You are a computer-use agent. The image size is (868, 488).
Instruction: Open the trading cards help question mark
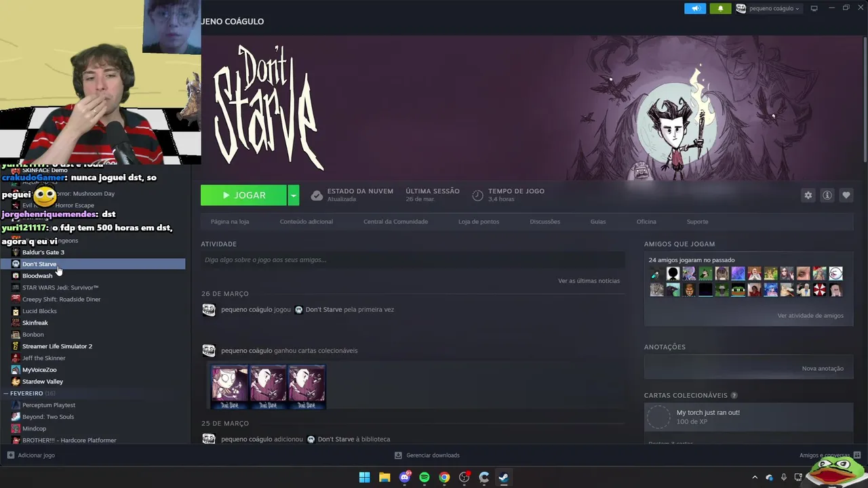[734, 395]
